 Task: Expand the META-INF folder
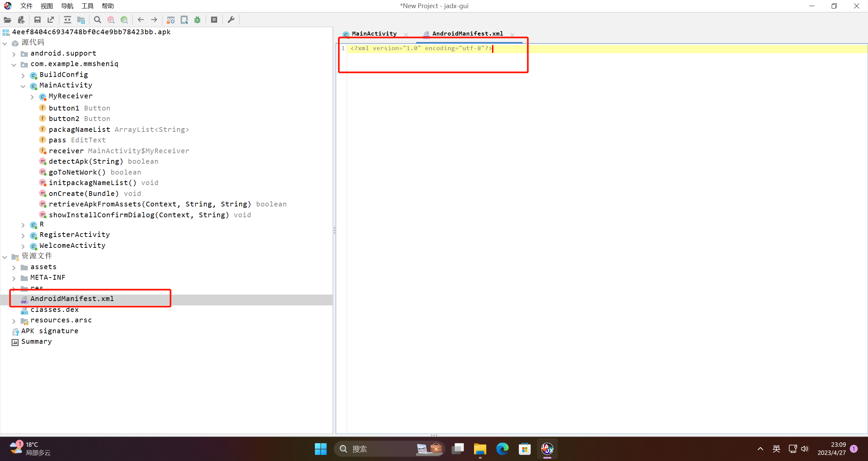click(14, 278)
